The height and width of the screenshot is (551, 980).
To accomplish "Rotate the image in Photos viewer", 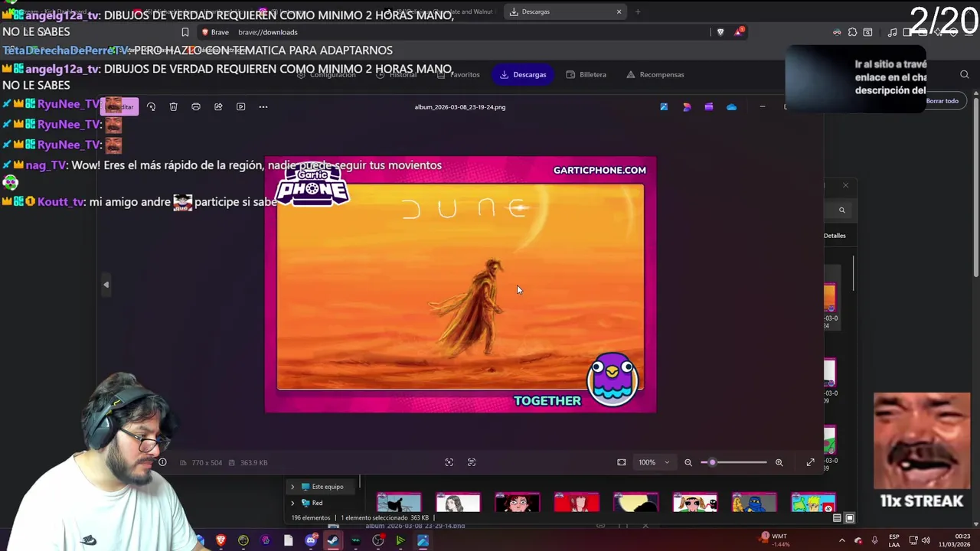I will click(151, 107).
